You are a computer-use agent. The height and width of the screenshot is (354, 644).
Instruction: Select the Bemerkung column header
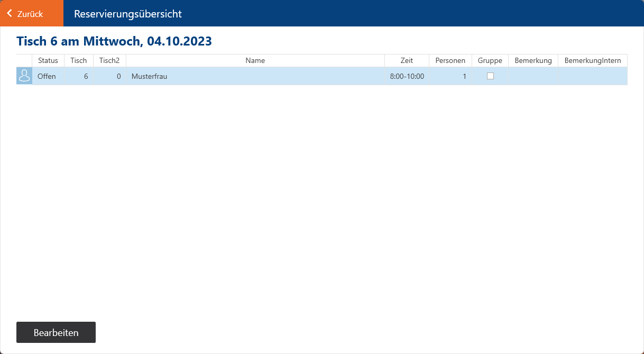pyautogui.click(x=533, y=61)
